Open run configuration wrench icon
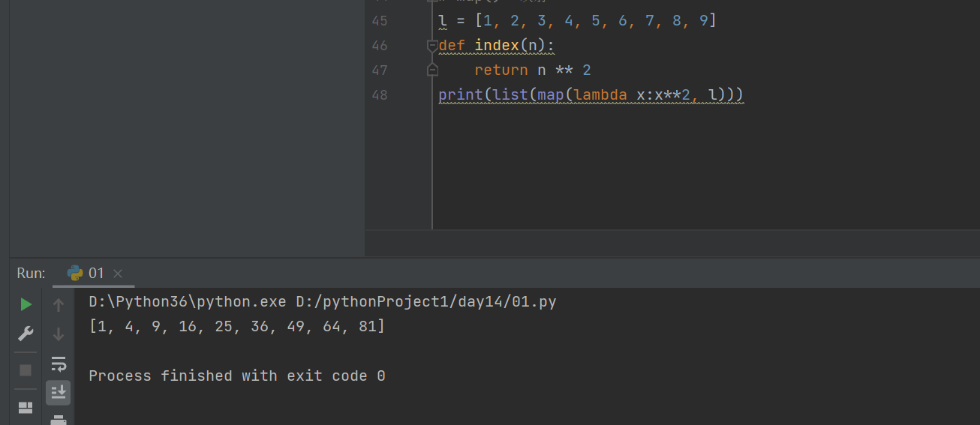 pos(26,334)
